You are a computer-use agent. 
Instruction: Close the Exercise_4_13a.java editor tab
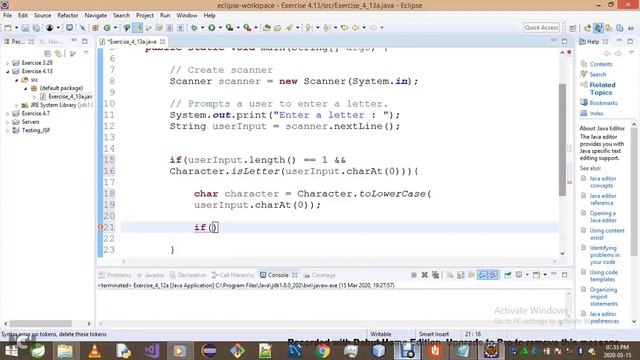pyautogui.click(x=162, y=42)
